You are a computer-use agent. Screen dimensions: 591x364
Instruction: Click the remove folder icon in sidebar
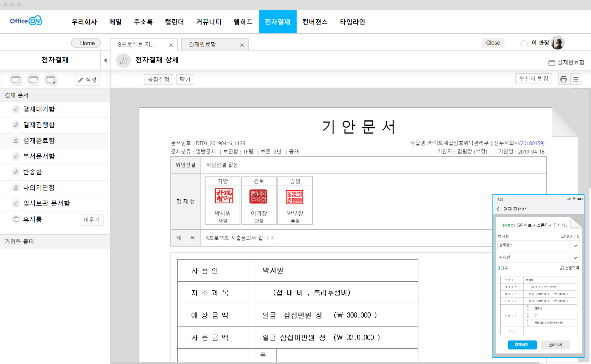pyautogui.click(x=33, y=80)
